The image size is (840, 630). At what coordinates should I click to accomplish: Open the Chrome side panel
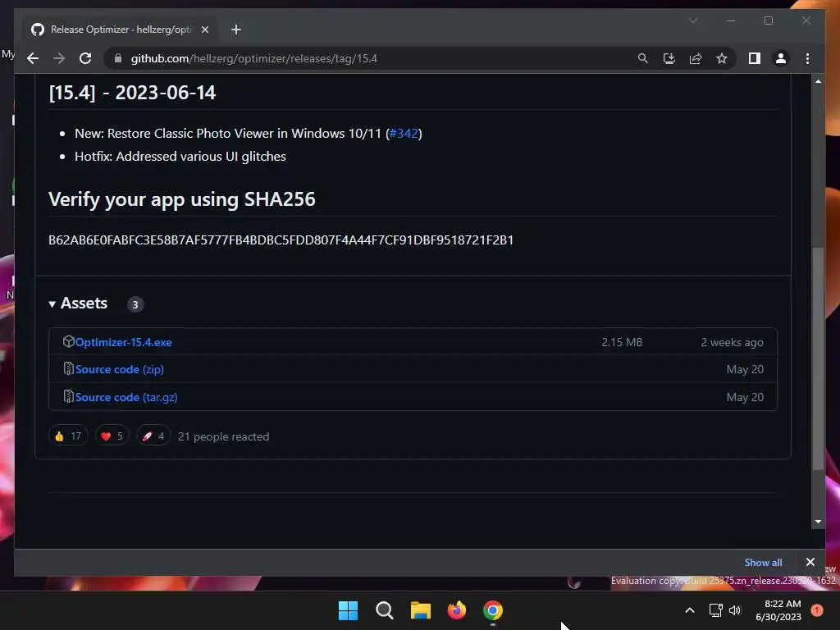pyautogui.click(x=755, y=58)
